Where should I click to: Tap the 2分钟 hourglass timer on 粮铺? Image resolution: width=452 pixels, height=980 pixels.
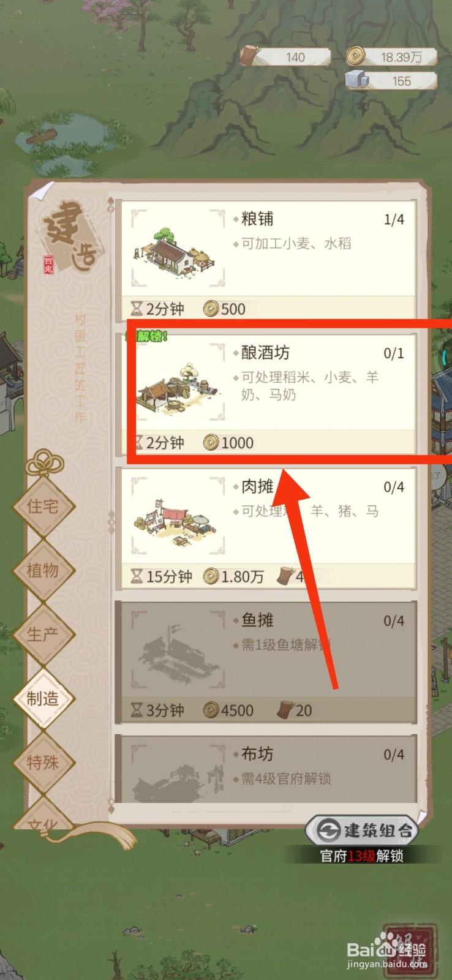157,309
